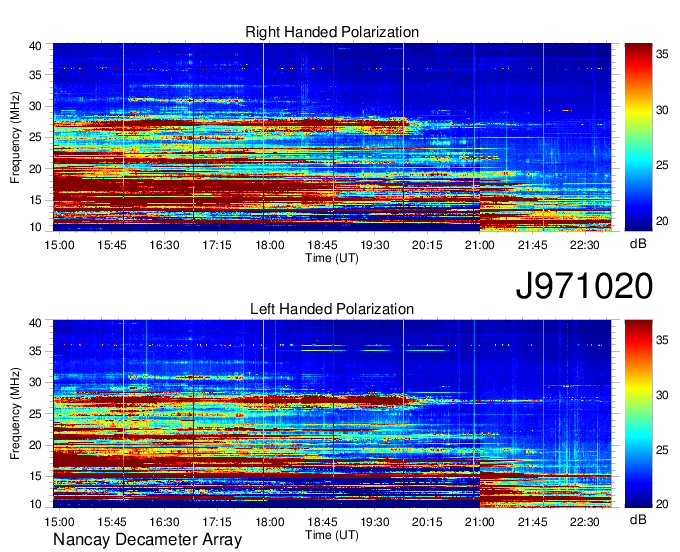
Task: Click the 35 label on Right Handed colorbar
Action: 662,54
